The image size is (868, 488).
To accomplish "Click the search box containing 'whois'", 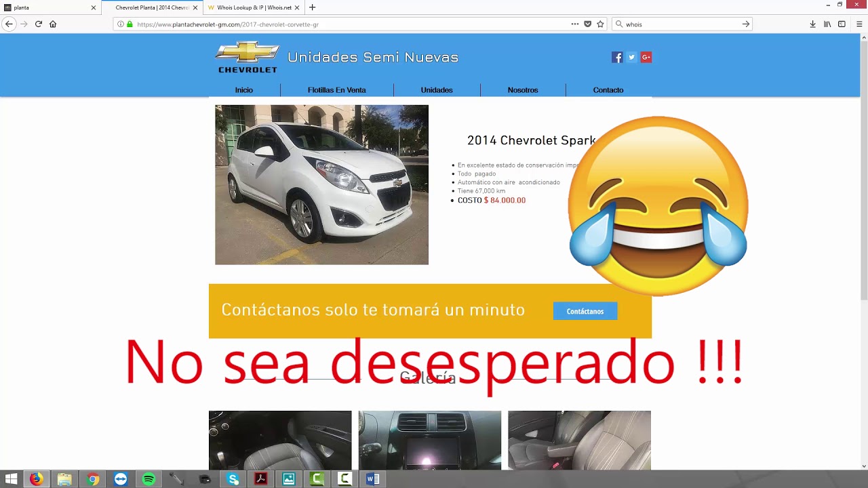I will (682, 24).
